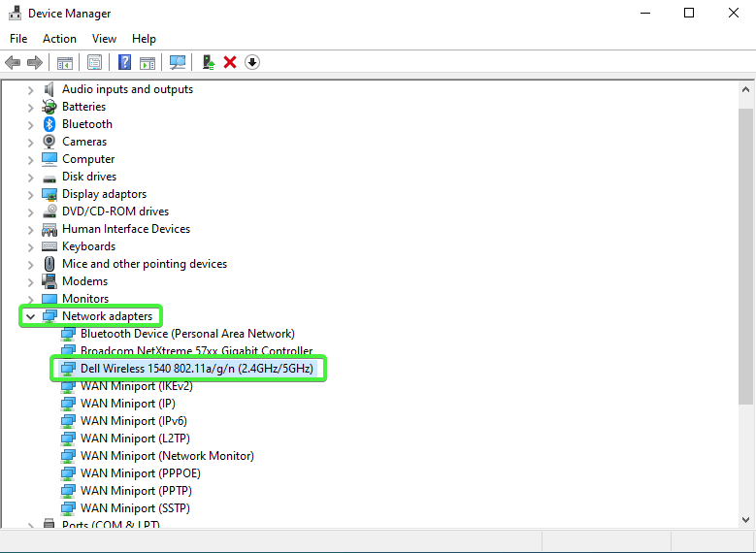
Task: Click the DVD/CD-ROM drives disc icon
Action: point(49,211)
